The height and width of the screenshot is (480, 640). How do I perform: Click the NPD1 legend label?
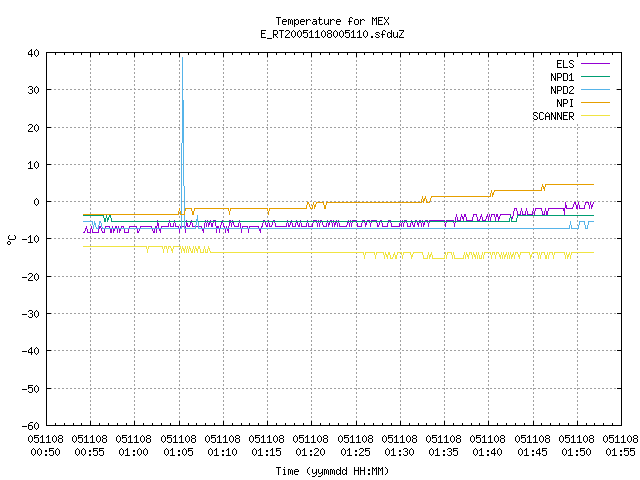tap(562, 77)
